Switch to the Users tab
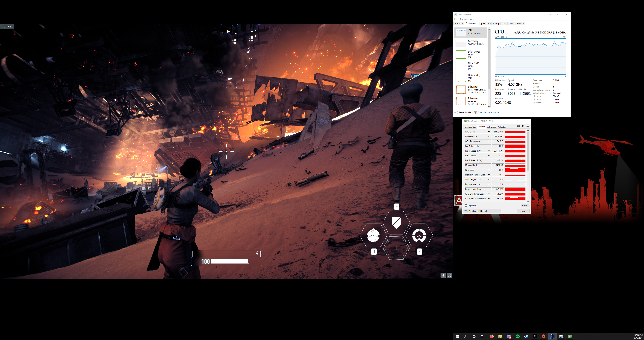Image resolution: width=644 pixels, height=340 pixels. pyautogui.click(x=504, y=24)
